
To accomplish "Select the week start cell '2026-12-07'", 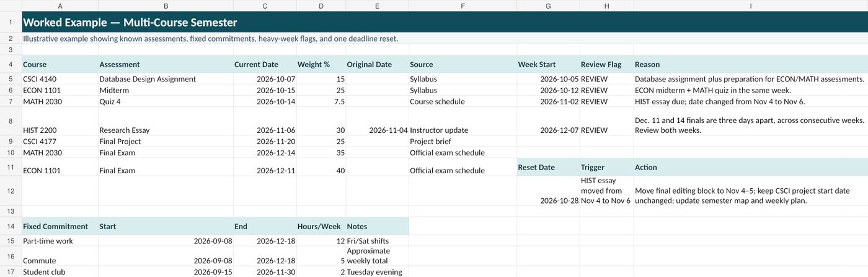I will pyautogui.click(x=548, y=121).
